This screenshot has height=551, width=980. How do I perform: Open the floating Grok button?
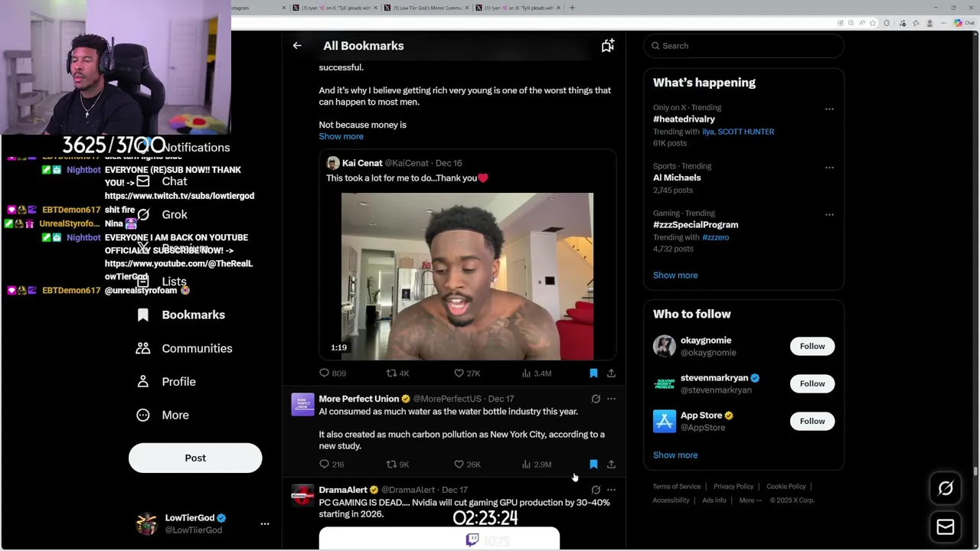pyautogui.click(x=946, y=488)
